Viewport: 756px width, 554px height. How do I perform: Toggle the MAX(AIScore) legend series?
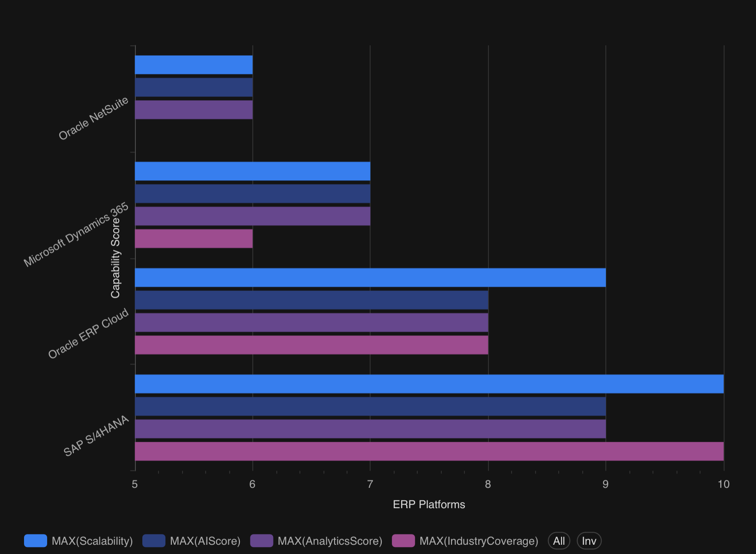(x=205, y=541)
